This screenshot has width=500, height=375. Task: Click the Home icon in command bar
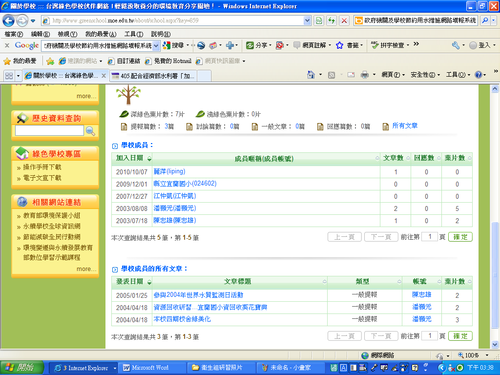pos(311,75)
